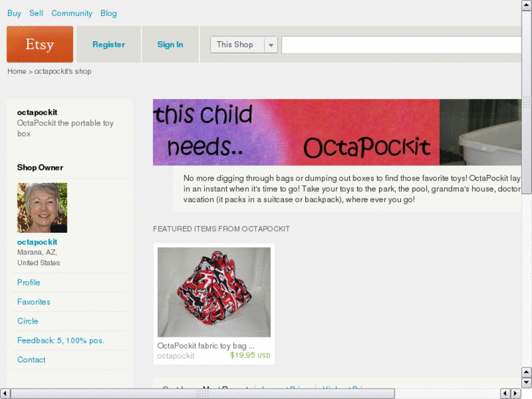532x399 pixels.
Task: Open the Profile sidebar link
Action: pos(29,283)
